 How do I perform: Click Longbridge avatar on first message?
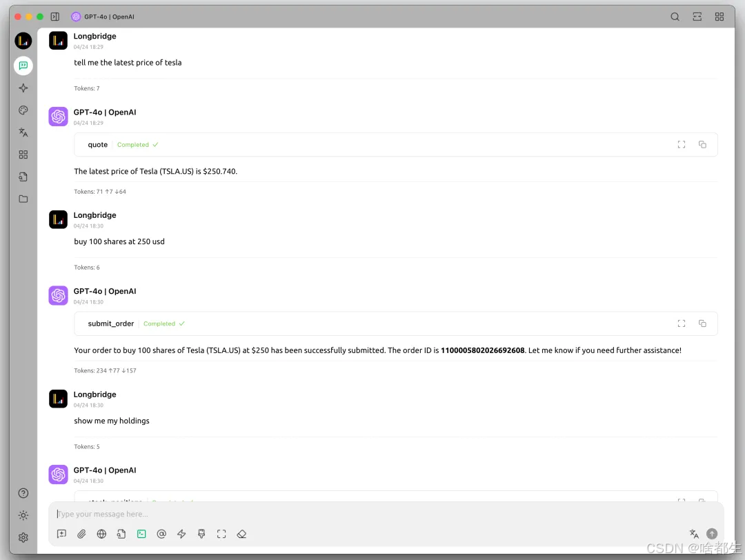point(58,41)
